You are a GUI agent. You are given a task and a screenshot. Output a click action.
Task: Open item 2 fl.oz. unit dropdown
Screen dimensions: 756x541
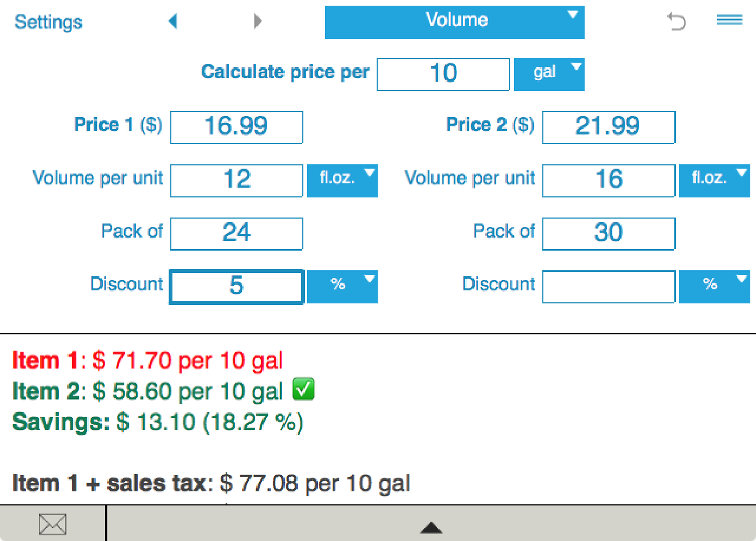[714, 180]
